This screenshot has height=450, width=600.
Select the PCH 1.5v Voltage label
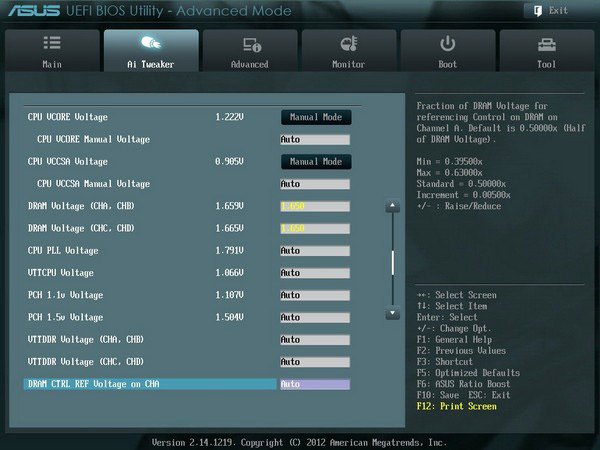[65, 317]
